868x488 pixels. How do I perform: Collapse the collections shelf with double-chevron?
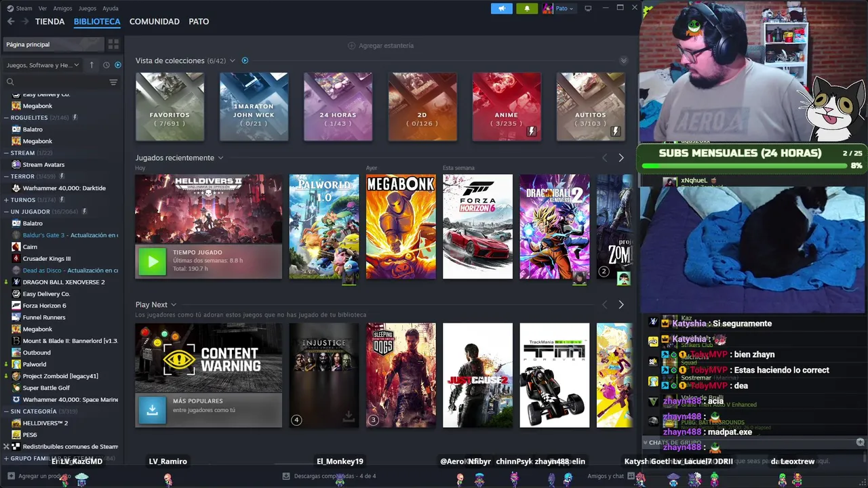click(624, 60)
